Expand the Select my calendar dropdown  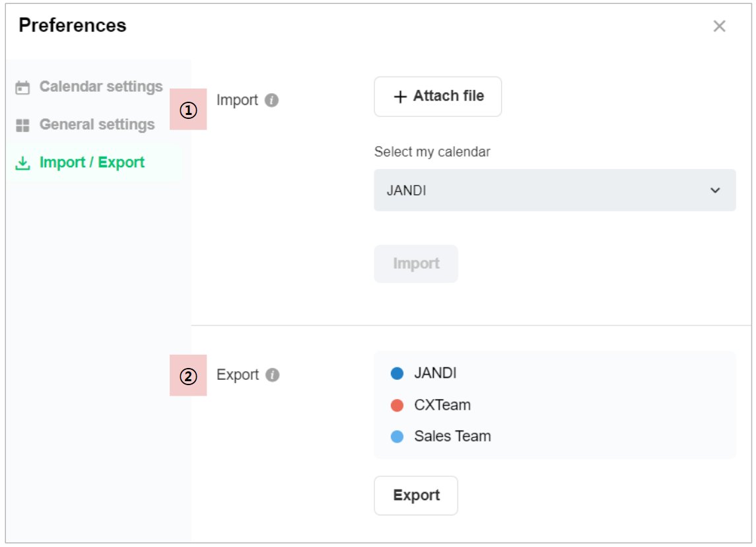coord(555,190)
